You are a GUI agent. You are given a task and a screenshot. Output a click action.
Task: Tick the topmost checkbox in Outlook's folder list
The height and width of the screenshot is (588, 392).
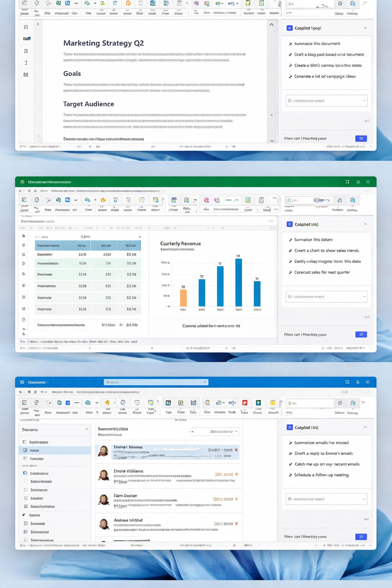tap(25, 442)
